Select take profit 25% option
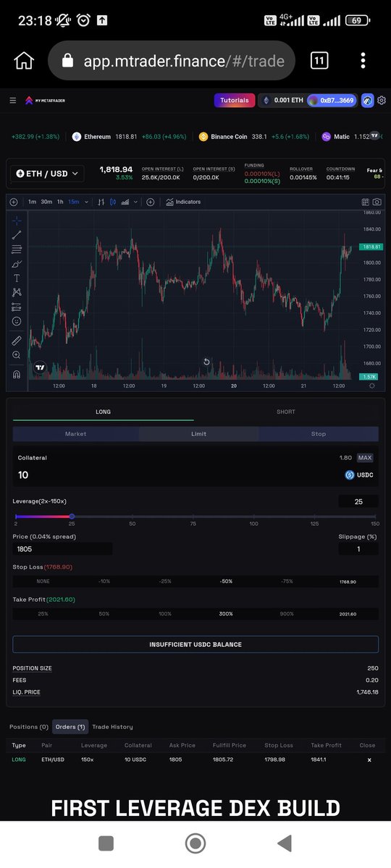The width and height of the screenshot is (391, 868). pyautogui.click(x=43, y=614)
